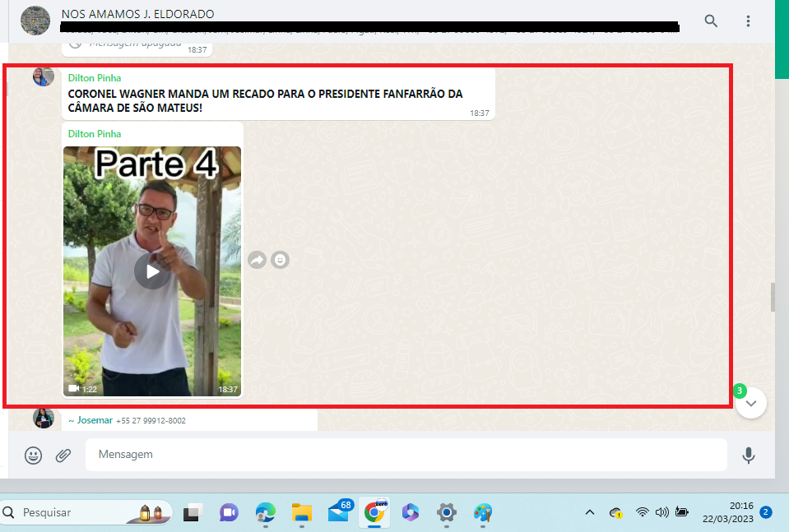Show hidden tray icons chevron
The image size is (789, 532).
590,512
